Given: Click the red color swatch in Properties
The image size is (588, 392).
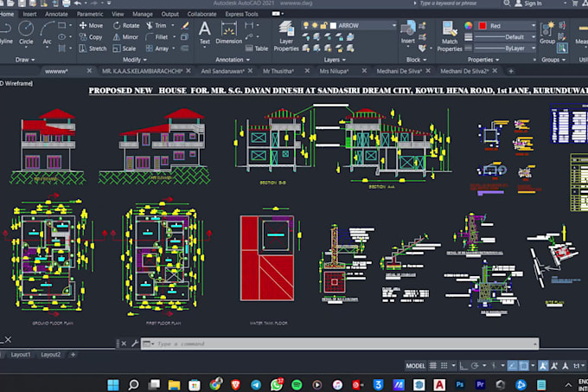Looking at the screenshot, I should [483, 25].
